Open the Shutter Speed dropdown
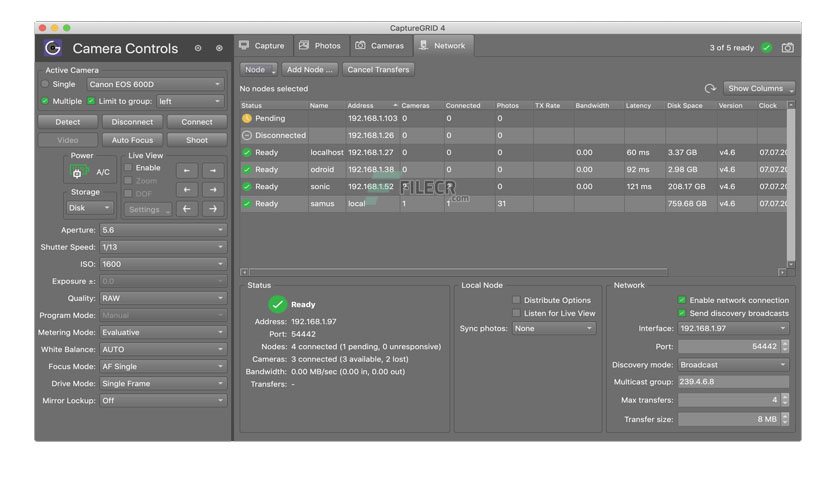 tap(163, 247)
